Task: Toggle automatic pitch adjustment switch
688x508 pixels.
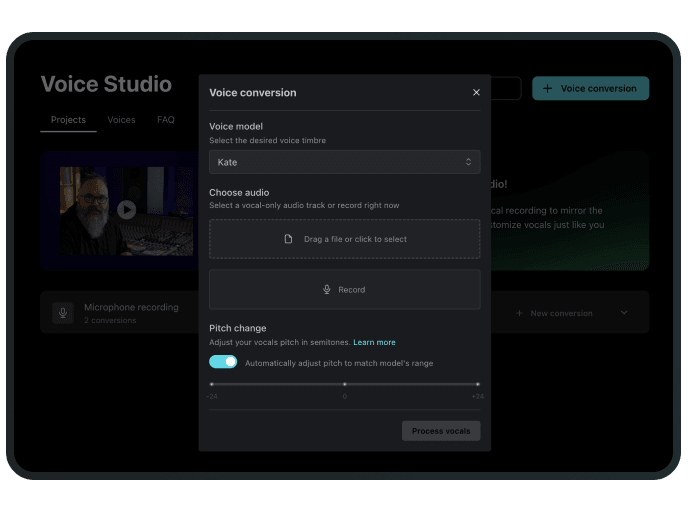Action: [223, 362]
